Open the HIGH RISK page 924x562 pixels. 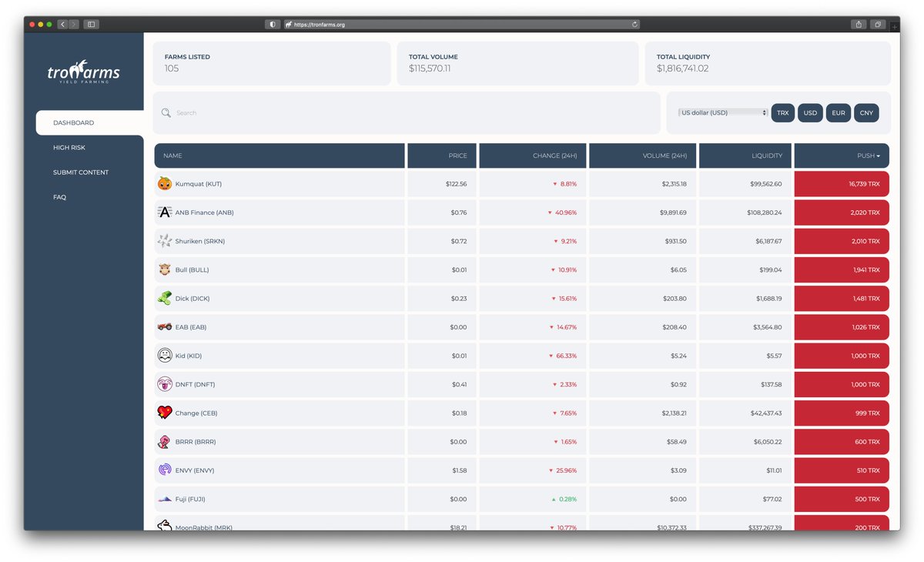(69, 148)
